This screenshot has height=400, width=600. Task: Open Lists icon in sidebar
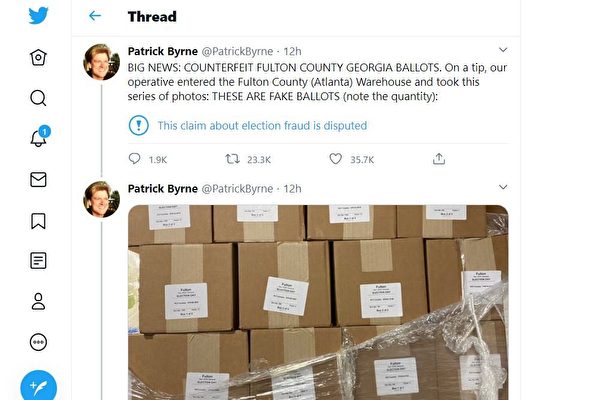[x=38, y=261]
